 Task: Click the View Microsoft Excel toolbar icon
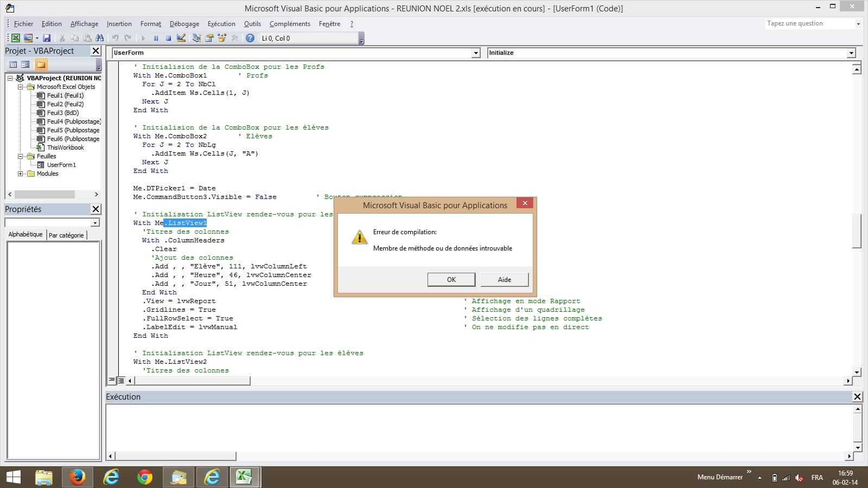[x=16, y=38]
